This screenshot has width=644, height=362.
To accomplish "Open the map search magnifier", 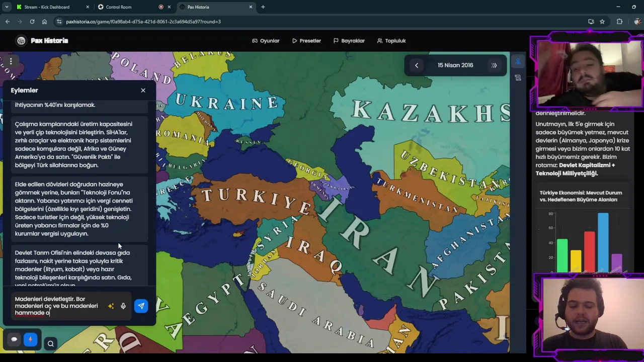I will coord(51,344).
